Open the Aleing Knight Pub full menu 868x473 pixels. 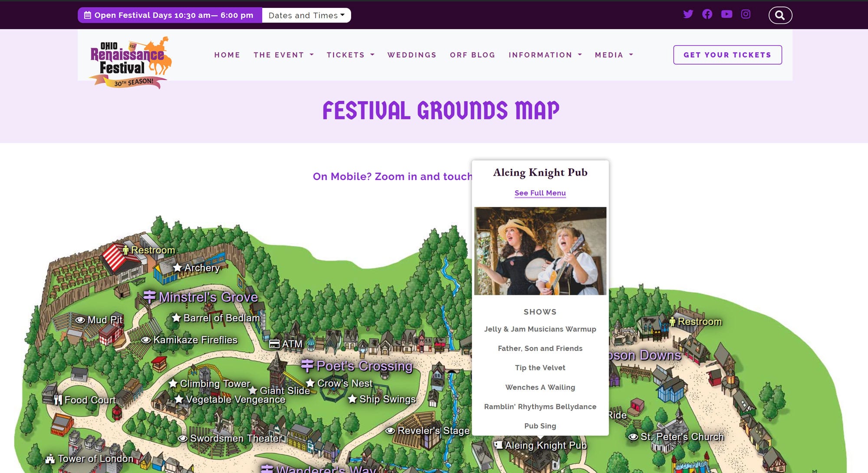[539, 193]
